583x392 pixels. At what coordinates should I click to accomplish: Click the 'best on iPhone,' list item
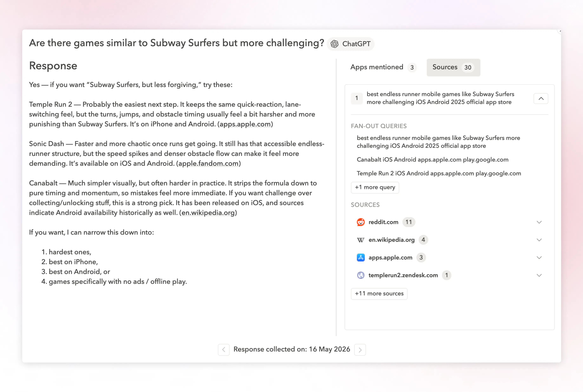[x=73, y=262]
